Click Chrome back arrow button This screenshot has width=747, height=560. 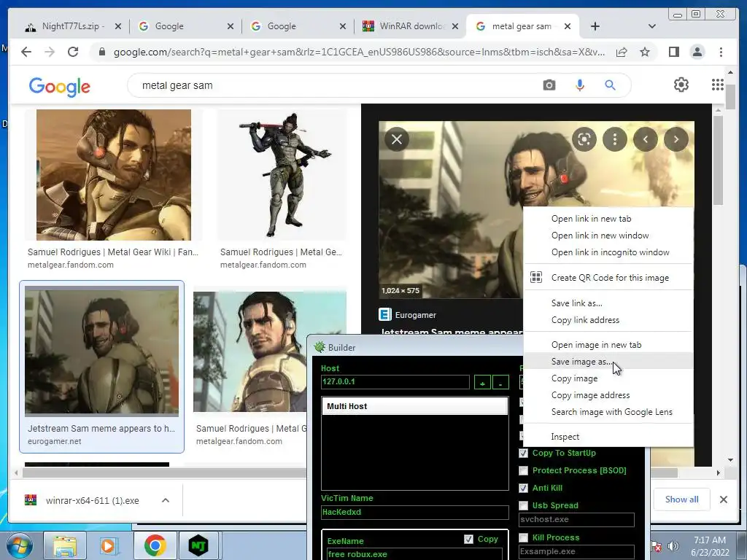(26, 52)
